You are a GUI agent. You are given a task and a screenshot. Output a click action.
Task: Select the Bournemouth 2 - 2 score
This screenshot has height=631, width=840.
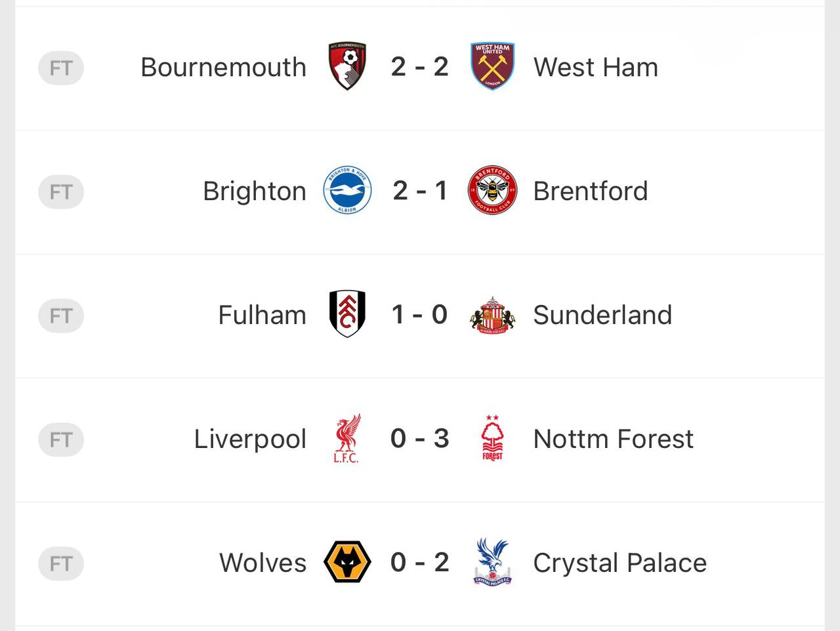(x=420, y=67)
